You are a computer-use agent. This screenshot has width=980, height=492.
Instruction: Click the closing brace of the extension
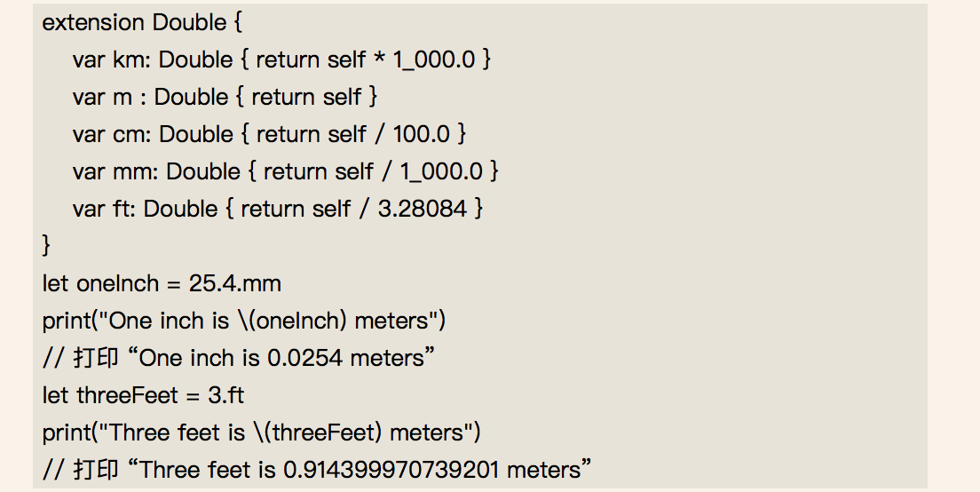click(x=46, y=245)
